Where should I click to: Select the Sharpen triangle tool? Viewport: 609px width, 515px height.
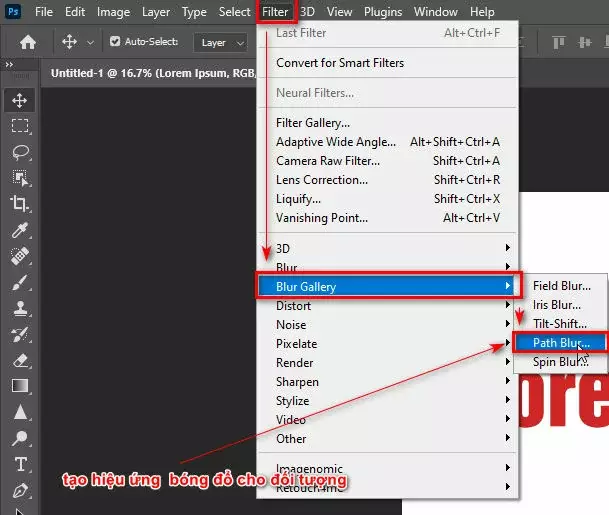tap(20, 412)
